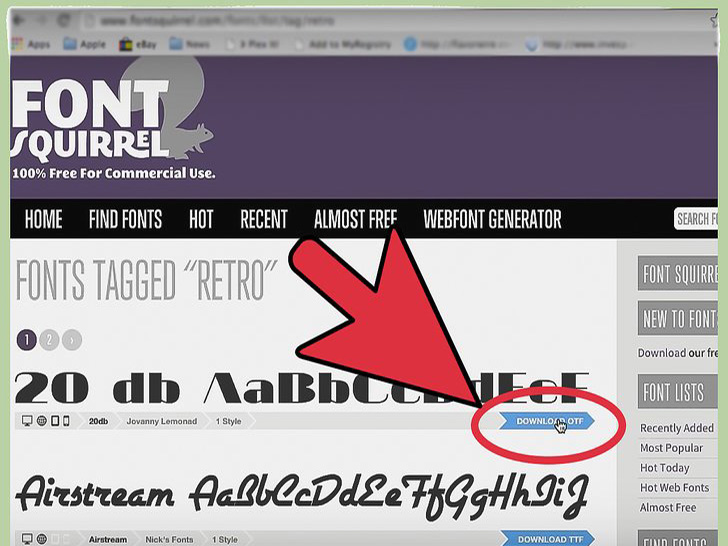The width and height of the screenshot is (728, 546).
Task: Open the RECENT menu item
Action: [264, 219]
